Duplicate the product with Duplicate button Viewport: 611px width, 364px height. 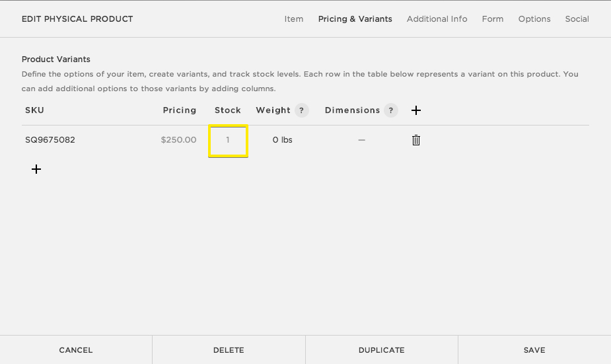(381, 350)
